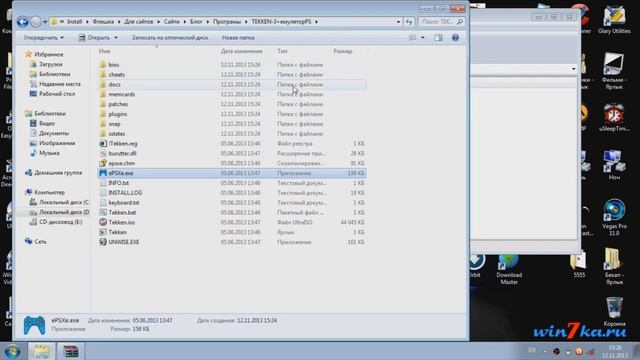The height and width of the screenshot is (360, 640).
Task: Click the Програмы breadcrumb segment
Action: (x=227, y=22)
